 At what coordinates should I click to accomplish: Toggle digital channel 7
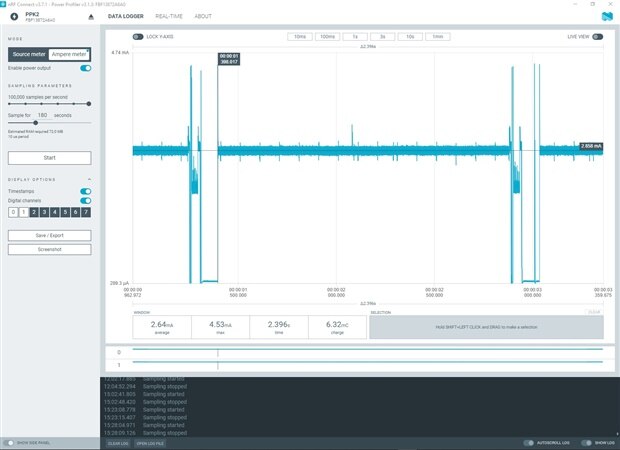[x=86, y=212]
